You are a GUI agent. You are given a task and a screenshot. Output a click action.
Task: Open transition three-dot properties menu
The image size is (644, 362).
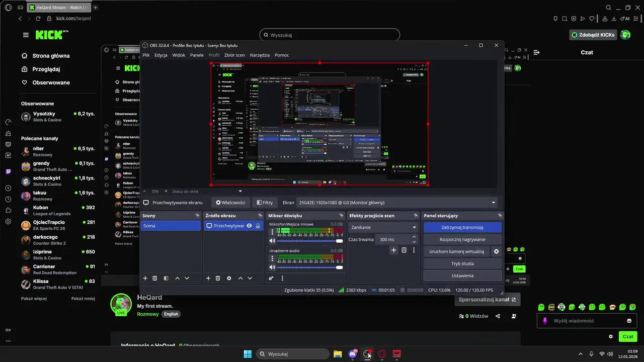point(414,250)
